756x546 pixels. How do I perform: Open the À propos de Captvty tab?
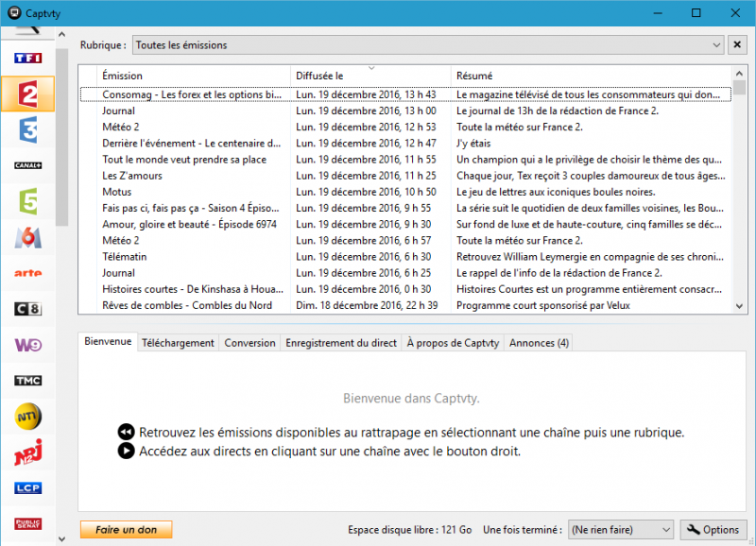pyautogui.click(x=453, y=343)
